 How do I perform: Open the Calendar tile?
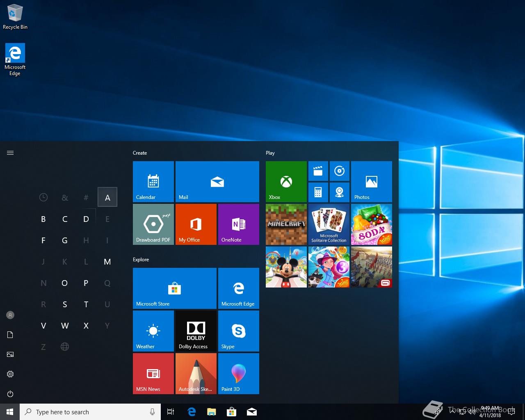click(153, 182)
